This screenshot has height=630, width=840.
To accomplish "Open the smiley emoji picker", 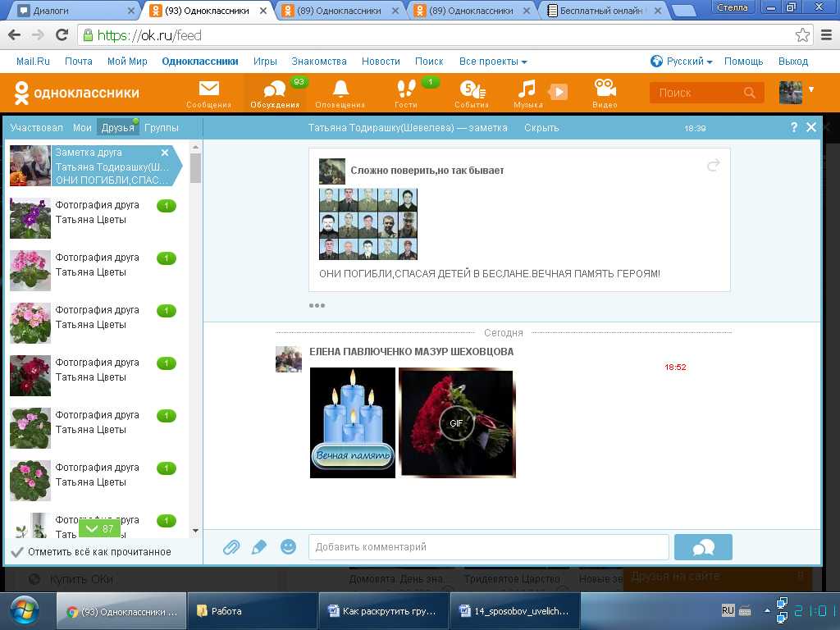I will point(288,547).
